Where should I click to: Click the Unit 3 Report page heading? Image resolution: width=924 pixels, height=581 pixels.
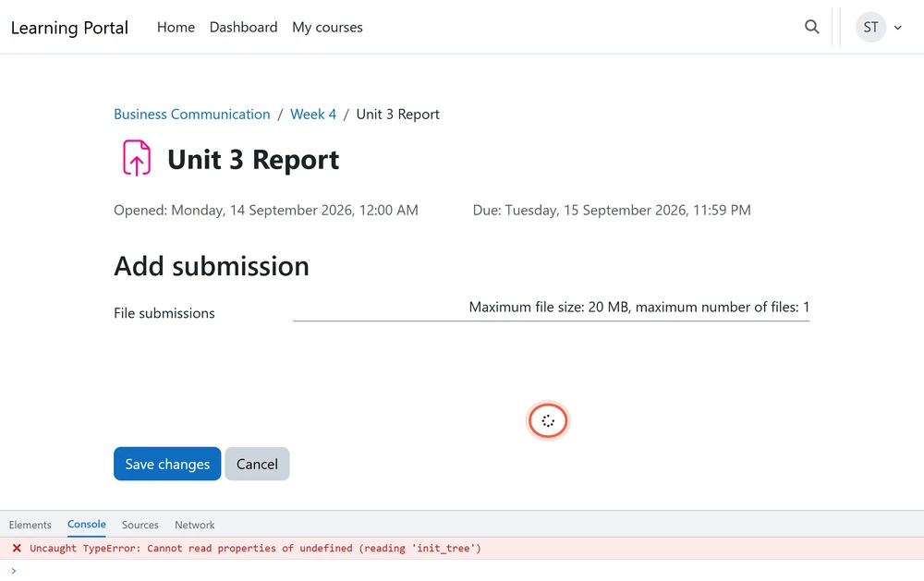click(x=253, y=160)
